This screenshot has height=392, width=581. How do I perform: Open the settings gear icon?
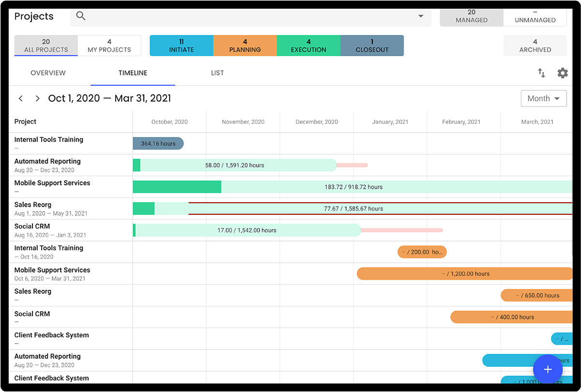tap(563, 73)
